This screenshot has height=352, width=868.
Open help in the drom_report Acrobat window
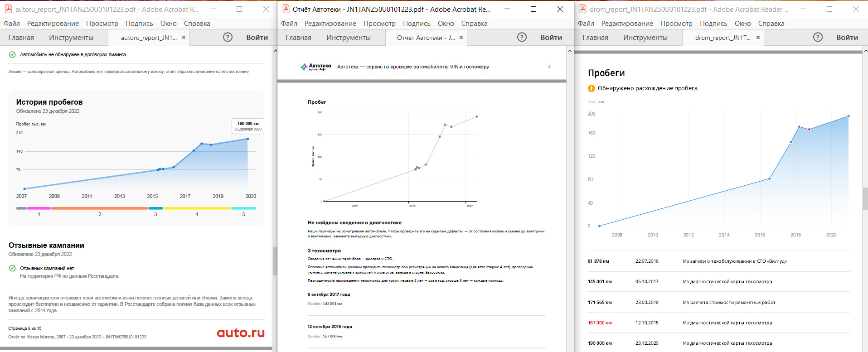(x=818, y=38)
